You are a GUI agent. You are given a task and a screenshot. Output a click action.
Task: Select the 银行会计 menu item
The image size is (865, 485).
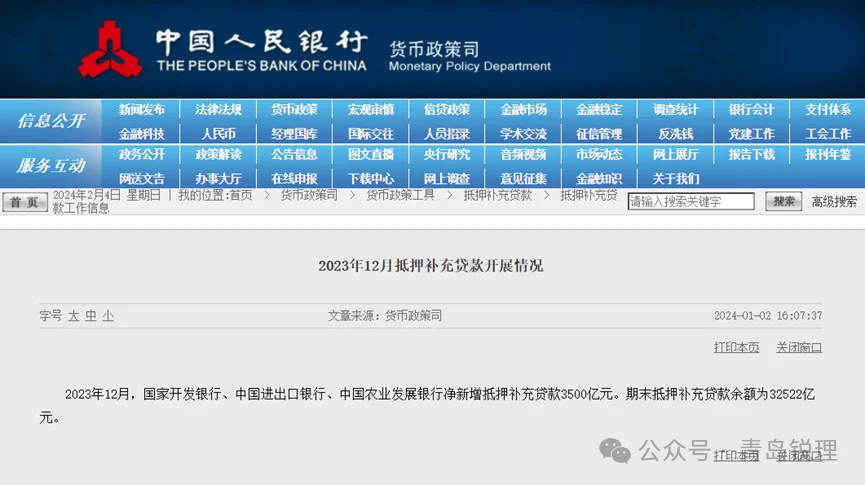(x=752, y=110)
